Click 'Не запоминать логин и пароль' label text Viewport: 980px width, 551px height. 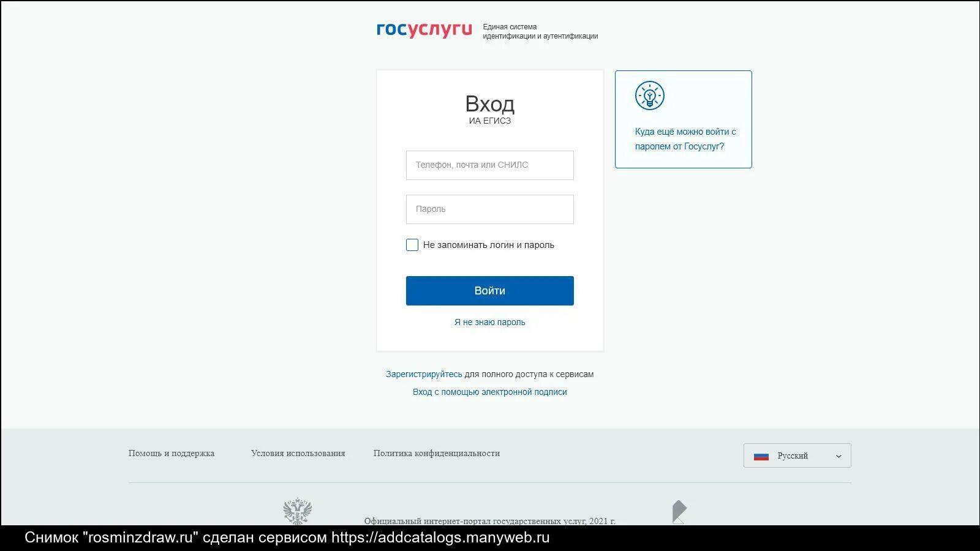(489, 245)
